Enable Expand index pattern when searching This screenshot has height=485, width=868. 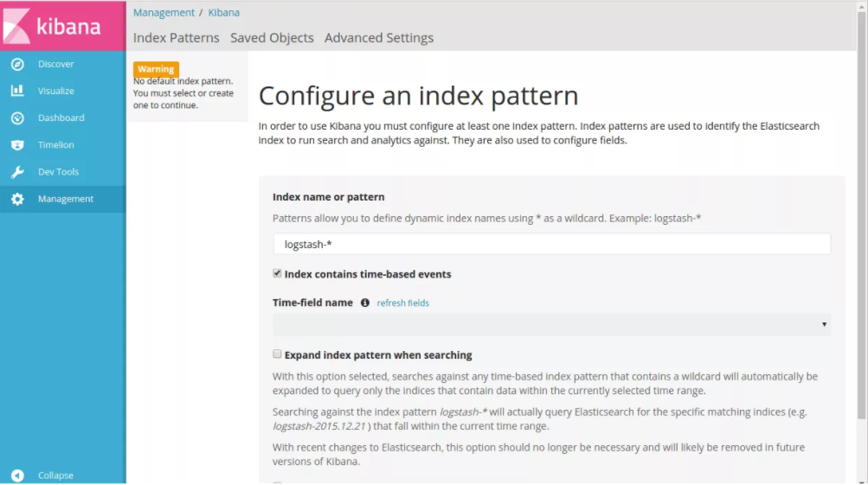coord(277,354)
